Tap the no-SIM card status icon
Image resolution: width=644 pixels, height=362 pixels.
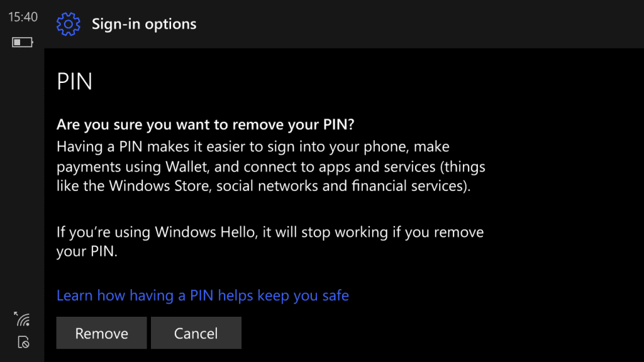click(23, 342)
